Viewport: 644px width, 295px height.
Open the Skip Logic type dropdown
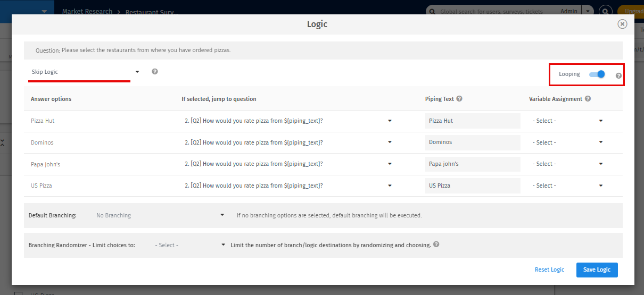(x=85, y=72)
